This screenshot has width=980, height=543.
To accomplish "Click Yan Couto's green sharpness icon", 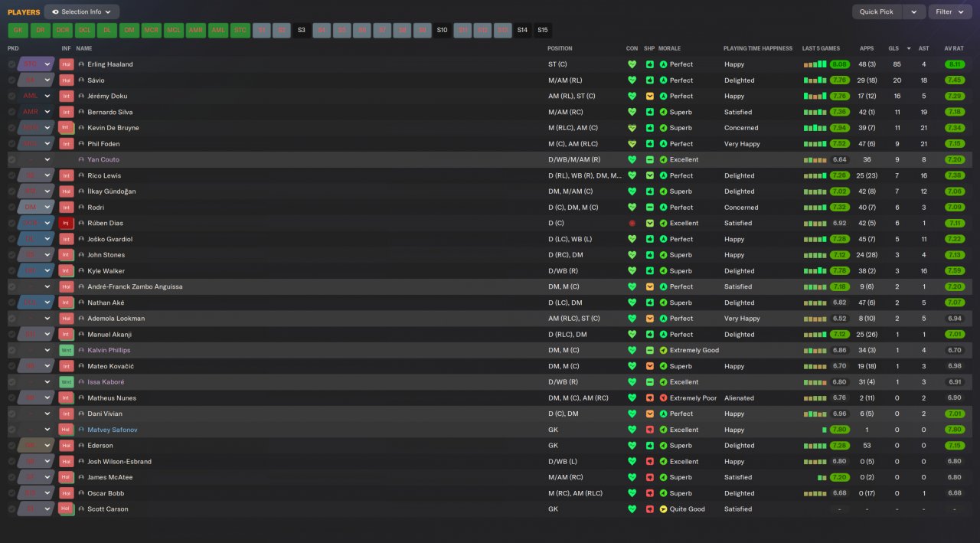I will pyautogui.click(x=649, y=159).
